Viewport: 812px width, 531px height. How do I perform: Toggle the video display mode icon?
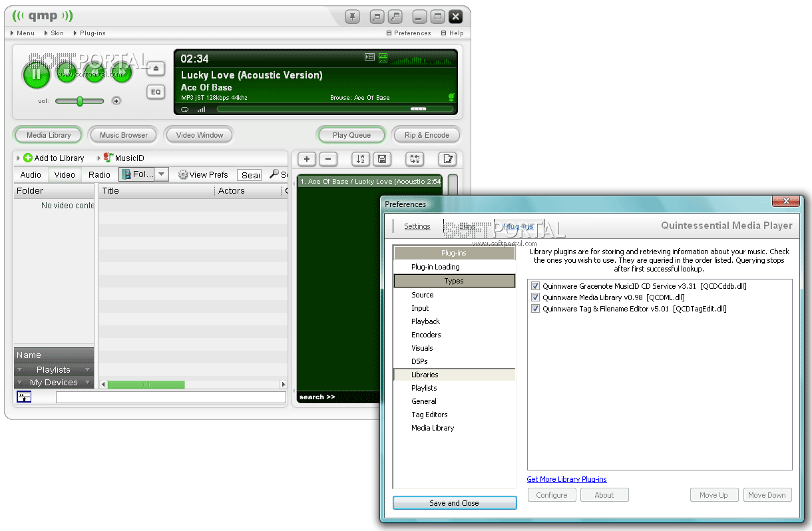(x=369, y=58)
